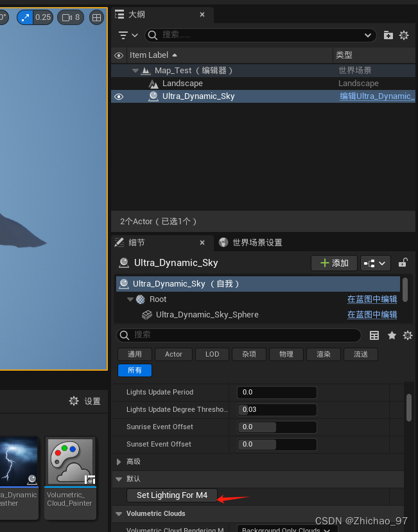Open outliner filter options dropdown

pos(128,35)
